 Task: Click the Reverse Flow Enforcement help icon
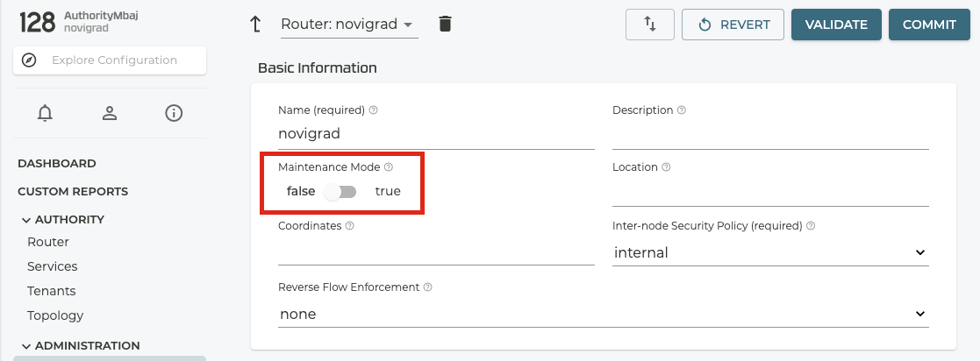tap(428, 287)
